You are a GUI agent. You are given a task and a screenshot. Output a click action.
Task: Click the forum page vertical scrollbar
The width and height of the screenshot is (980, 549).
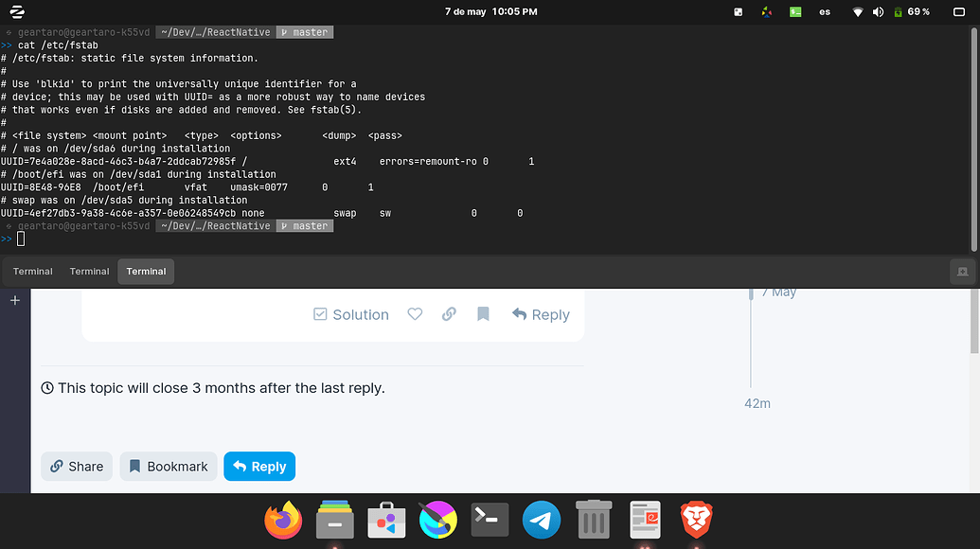974,322
